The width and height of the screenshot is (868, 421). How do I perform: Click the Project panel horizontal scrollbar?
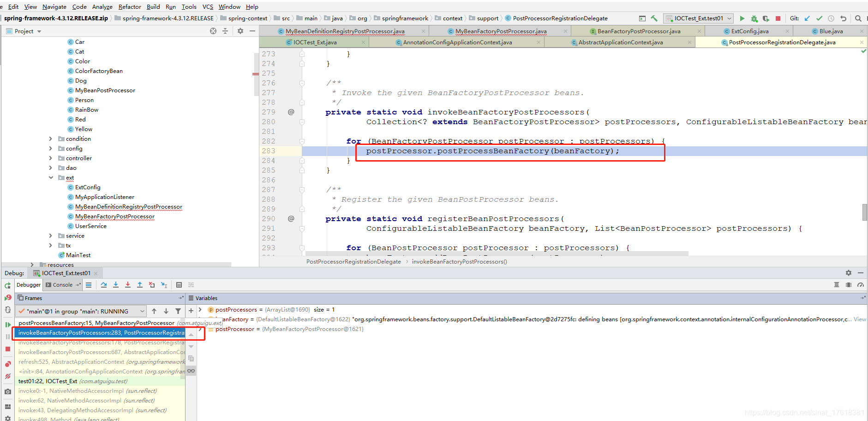115,265
